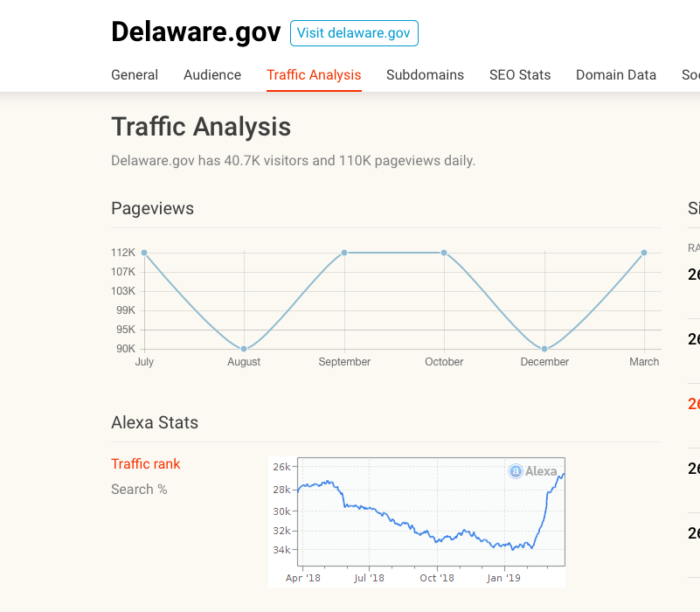
Task: Click the October month label under the chart
Action: coord(444,362)
